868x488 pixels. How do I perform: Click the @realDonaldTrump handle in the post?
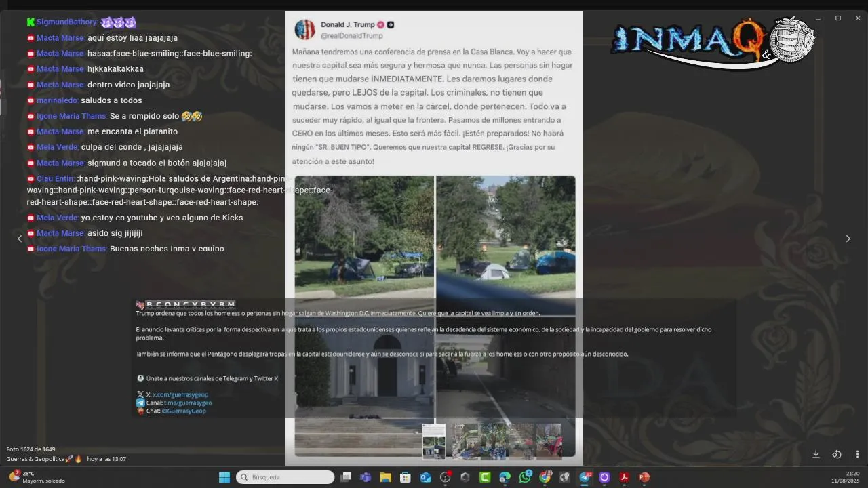[x=352, y=35]
